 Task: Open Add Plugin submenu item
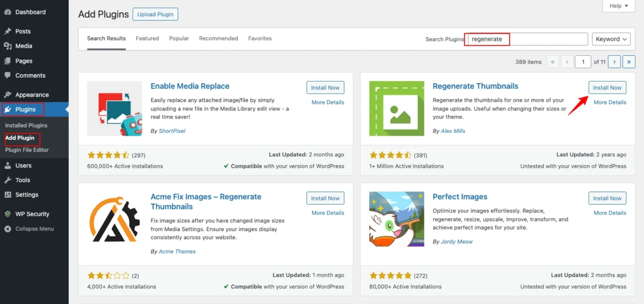[x=20, y=138]
